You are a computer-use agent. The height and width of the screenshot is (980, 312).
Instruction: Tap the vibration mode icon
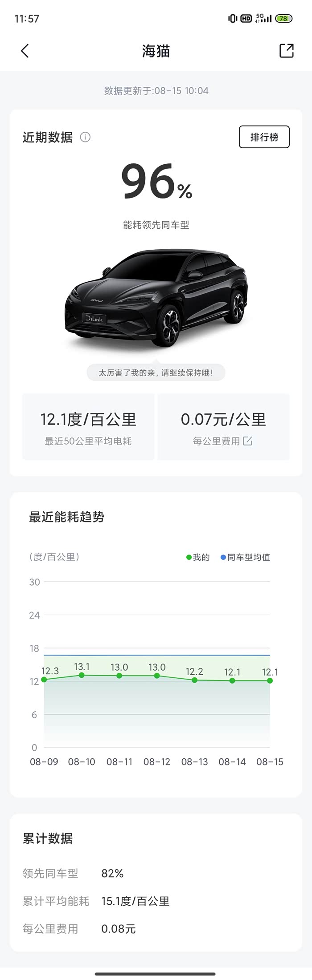click(x=232, y=19)
